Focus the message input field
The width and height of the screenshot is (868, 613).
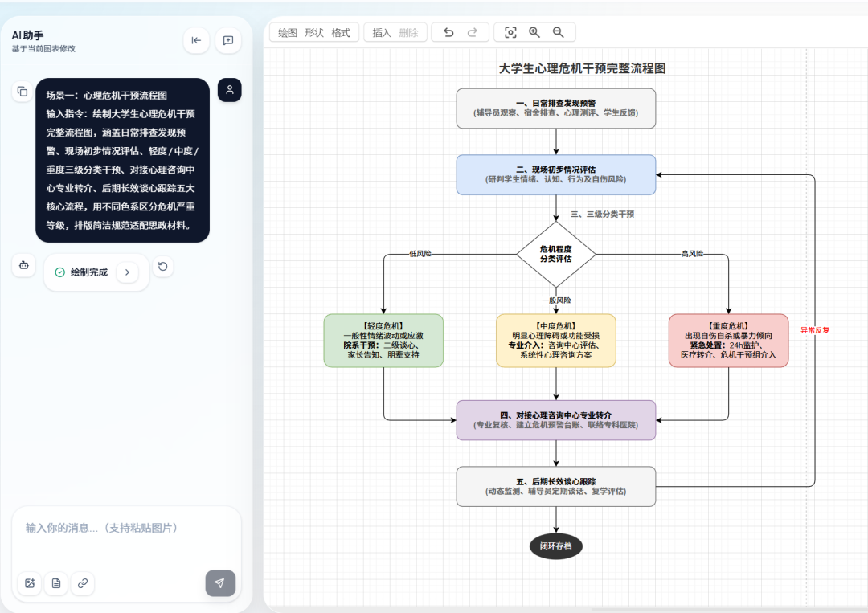coord(126,535)
